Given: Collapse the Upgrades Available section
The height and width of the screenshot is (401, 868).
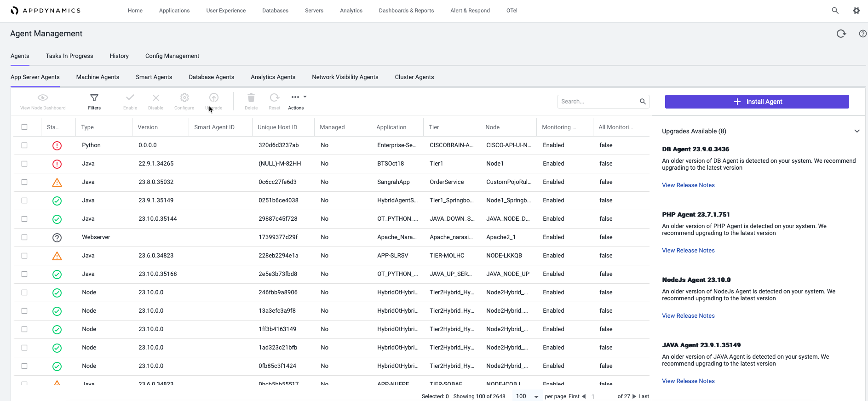Looking at the screenshot, I should pos(857,131).
